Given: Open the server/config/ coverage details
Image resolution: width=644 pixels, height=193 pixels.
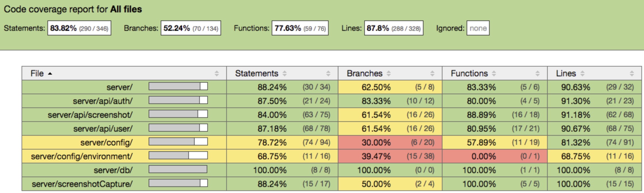Looking at the screenshot, I should pos(106,143).
